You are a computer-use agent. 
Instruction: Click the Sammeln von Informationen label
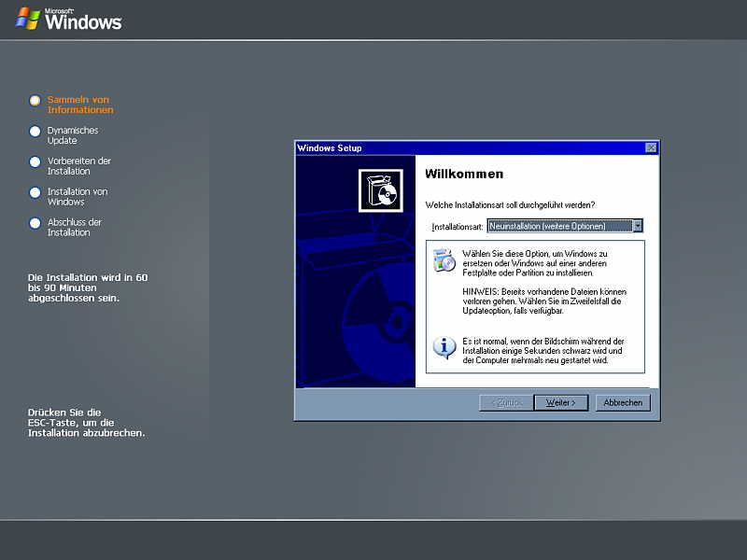pyautogui.click(x=80, y=105)
